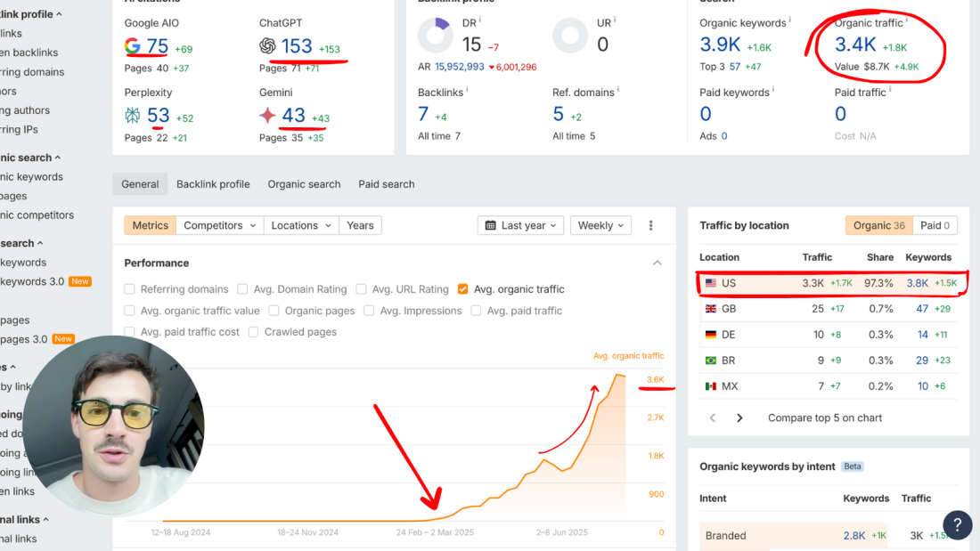980x551 pixels.
Task: Open the Locations dropdown
Action: click(301, 225)
